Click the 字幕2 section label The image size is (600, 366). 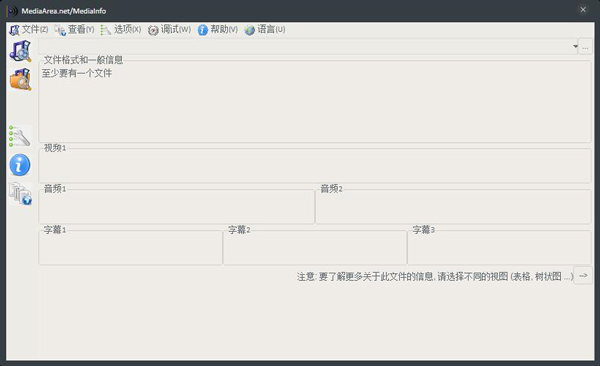[x=239, y=230]
